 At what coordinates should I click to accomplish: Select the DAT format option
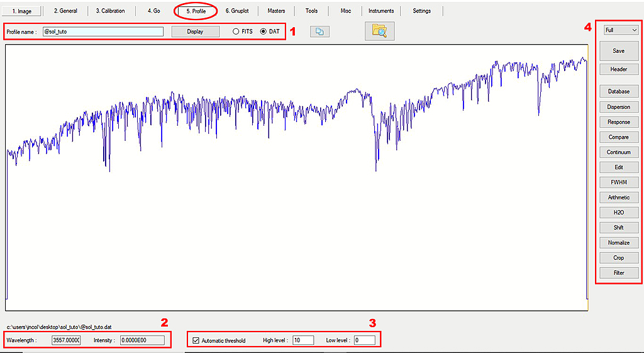coord(264,31)
